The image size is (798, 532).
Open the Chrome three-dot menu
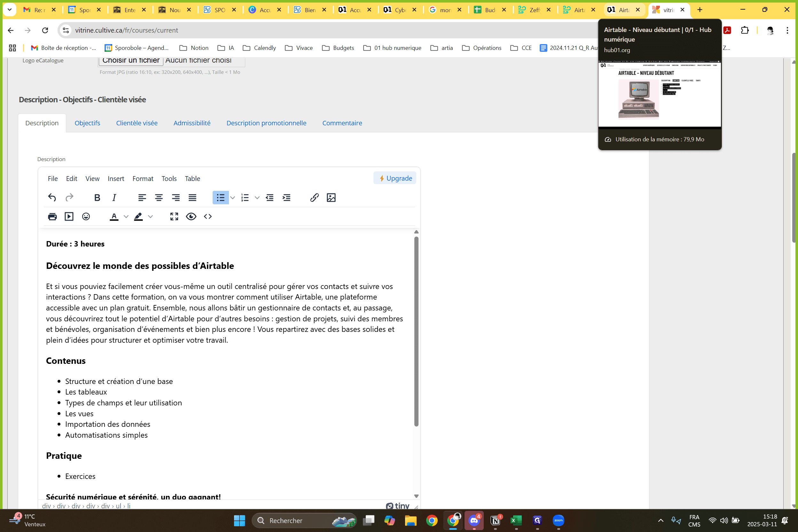point(787,30)
